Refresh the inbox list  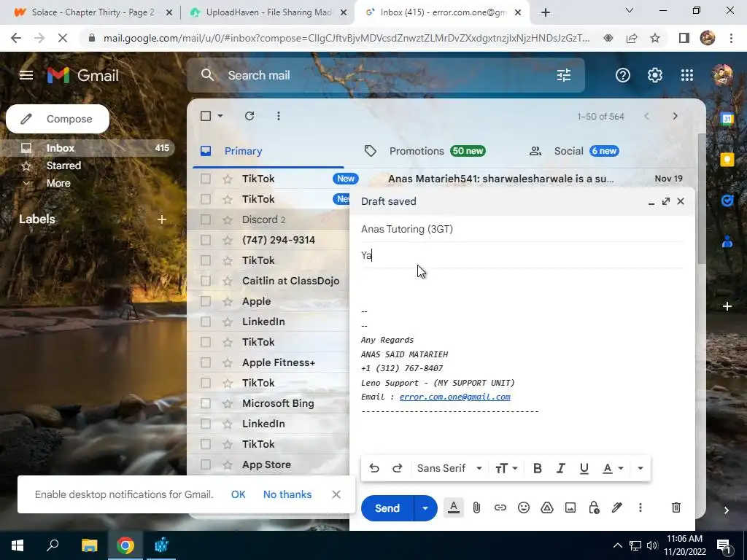pos(249,116)
